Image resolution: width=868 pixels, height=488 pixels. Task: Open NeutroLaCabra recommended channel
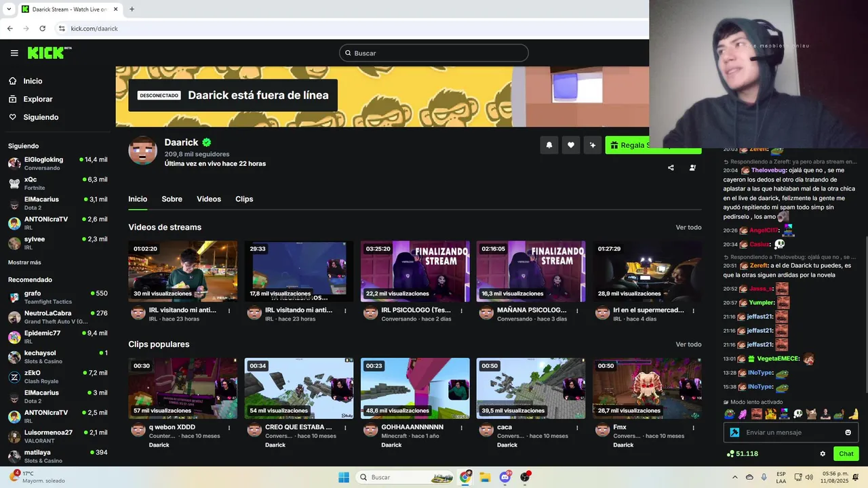coord(58,317)
